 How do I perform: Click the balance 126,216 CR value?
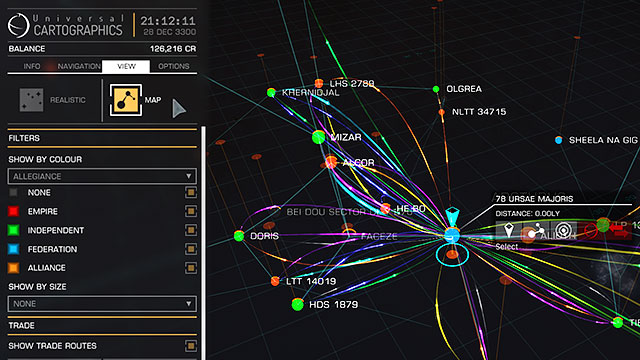173,49
